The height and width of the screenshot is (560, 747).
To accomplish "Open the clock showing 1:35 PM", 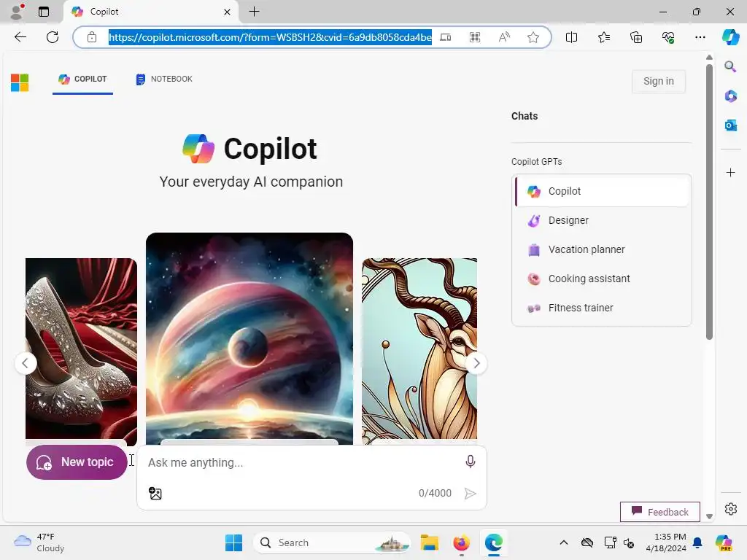I will click(665, 542).
